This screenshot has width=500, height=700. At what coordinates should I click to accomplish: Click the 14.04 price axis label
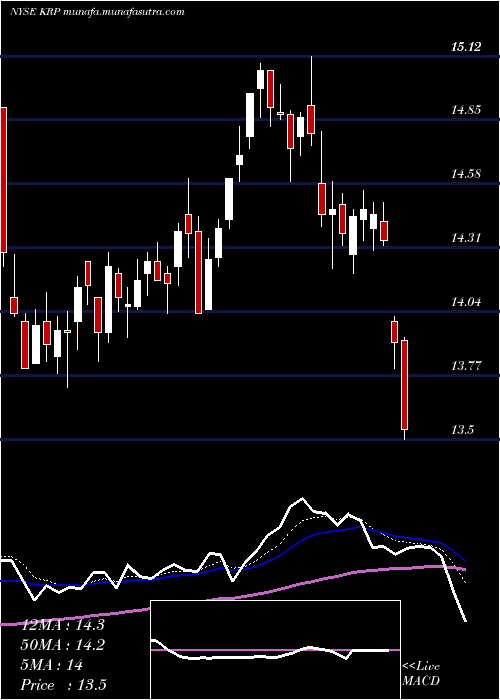click(466, 302)
